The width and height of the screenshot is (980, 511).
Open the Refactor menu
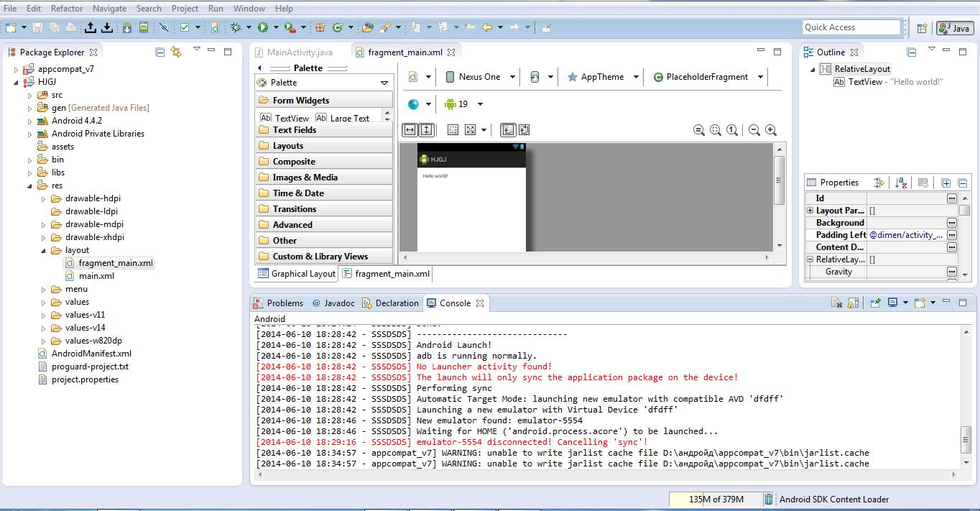(x=67, y=9)
